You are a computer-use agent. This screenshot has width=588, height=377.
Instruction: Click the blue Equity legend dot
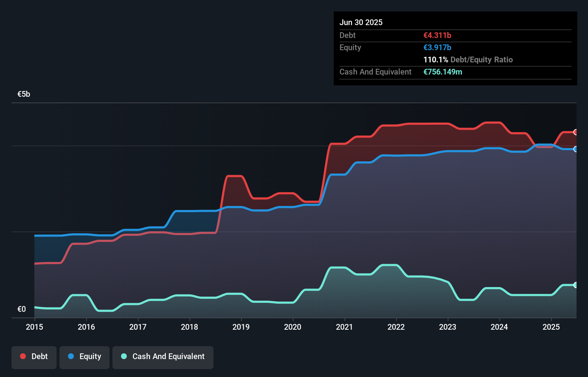point(71,356)
